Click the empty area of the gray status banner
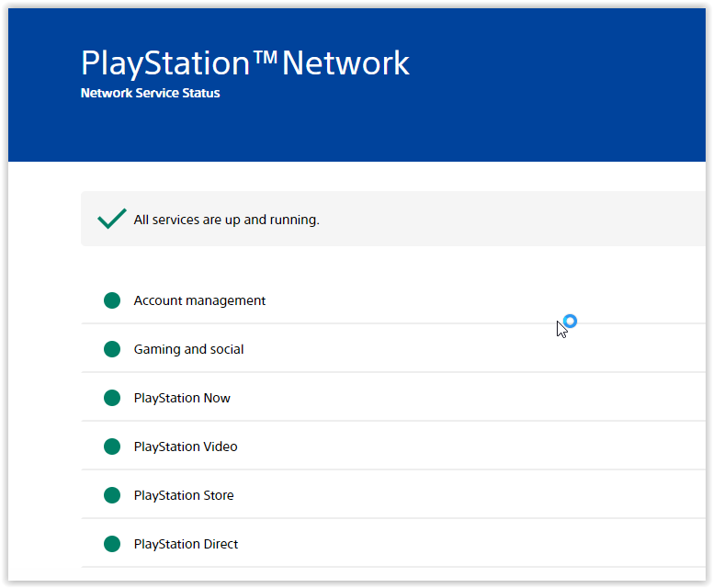The height and width of the screenshot is (588, 713). (515, 219)
